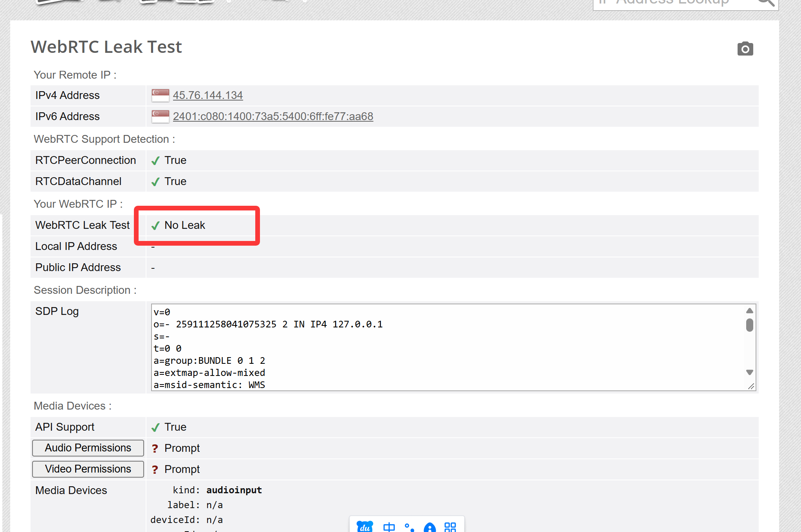Click the flag beside the IPv6 address
This screenshot has width=801, height=532.
point(161,116)
